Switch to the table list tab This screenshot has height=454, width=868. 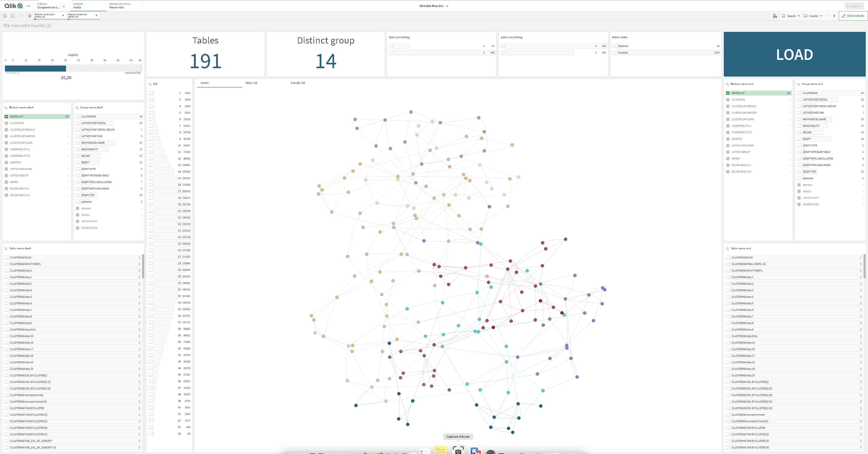click(x=251, y=83)
